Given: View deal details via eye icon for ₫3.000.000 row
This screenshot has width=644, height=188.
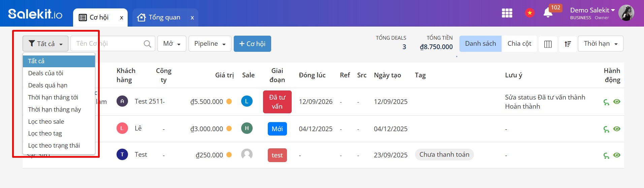Looking at the screenshot, I should (x=617, y=129).
